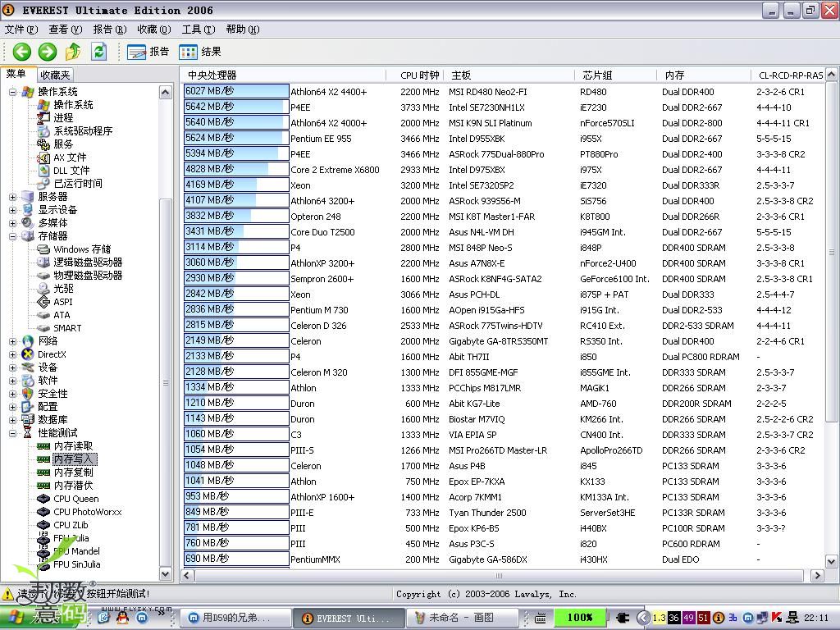The image size is (840, 630).
Task: Click the AX 文件 icon
Action: 43,157
